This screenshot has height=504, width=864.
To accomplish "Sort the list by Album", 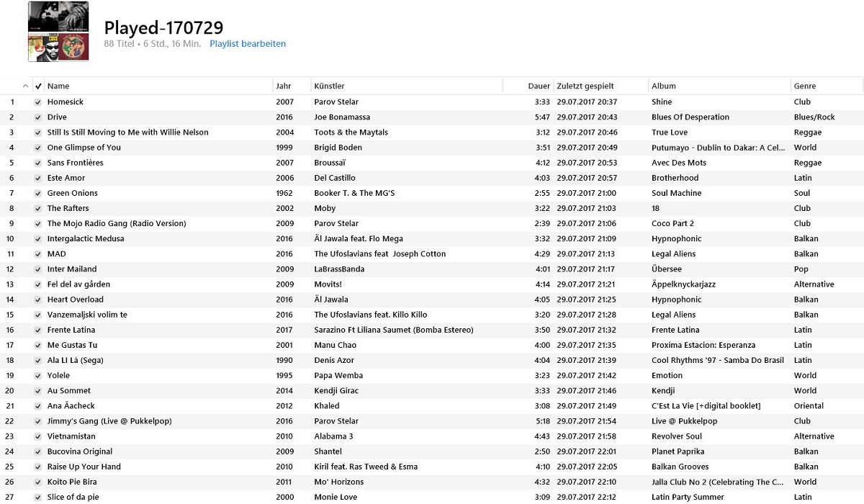I will (x=663, y=85).
